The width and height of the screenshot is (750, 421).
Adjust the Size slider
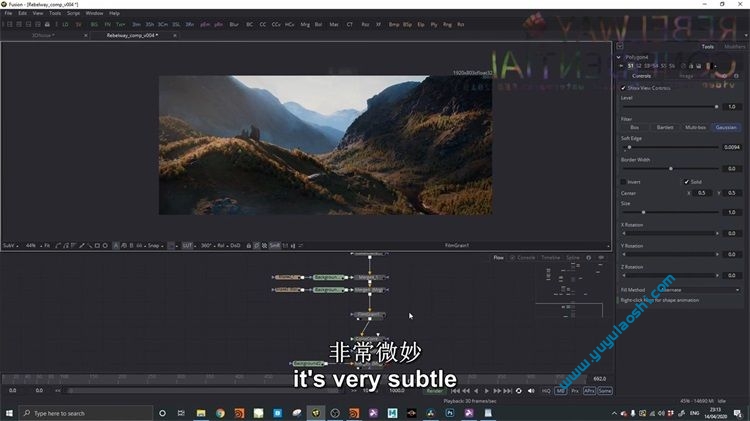click(671, 212)
